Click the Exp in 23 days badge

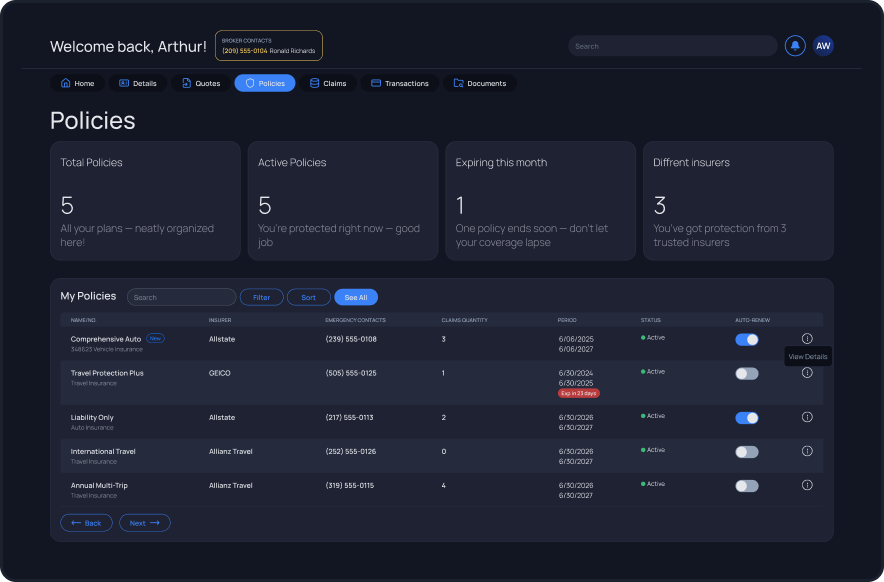578,394
